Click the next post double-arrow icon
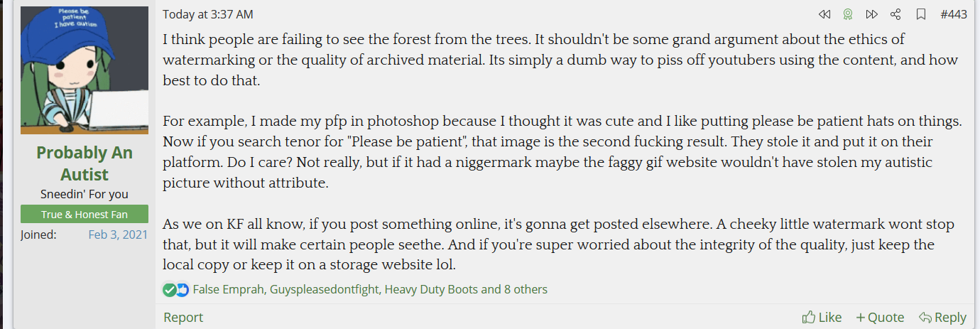Image resolution: width=980 pixels, height=329 pixels. click(x=871, y=14)
